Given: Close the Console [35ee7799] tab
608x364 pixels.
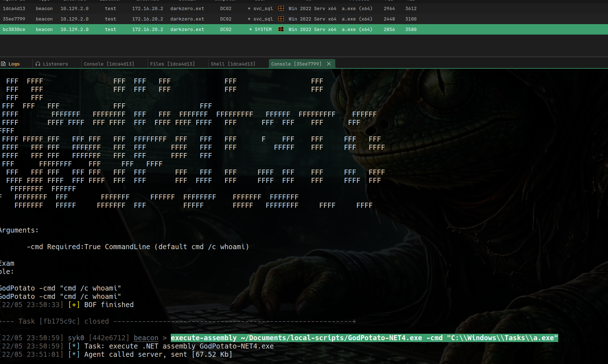Looking at the screenshot, I should tap(329, 64).
